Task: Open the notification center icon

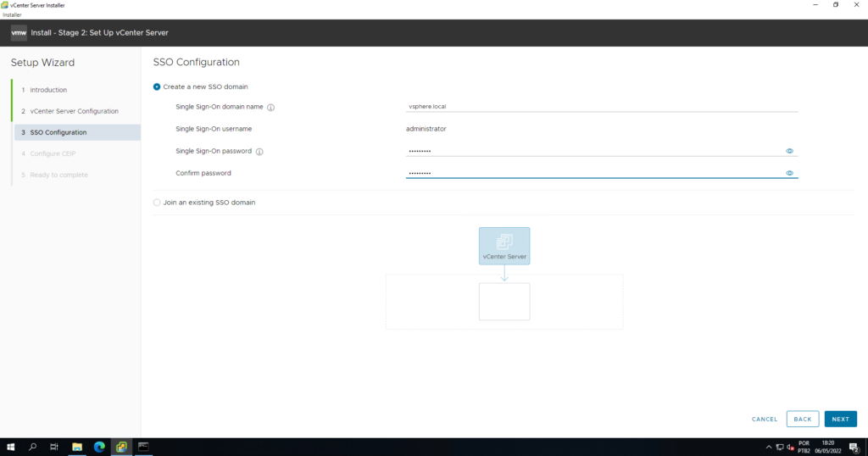Action: coord(854,448)
